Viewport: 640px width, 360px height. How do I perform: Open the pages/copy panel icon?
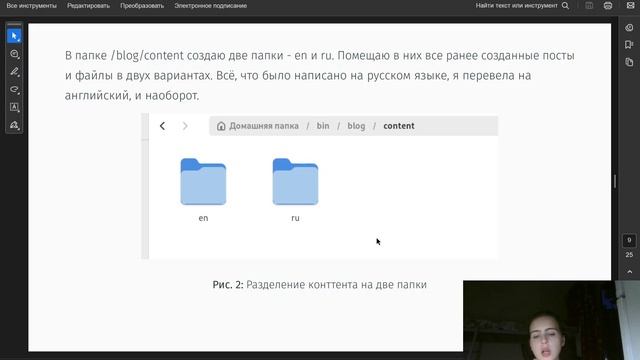pos(629,62)
